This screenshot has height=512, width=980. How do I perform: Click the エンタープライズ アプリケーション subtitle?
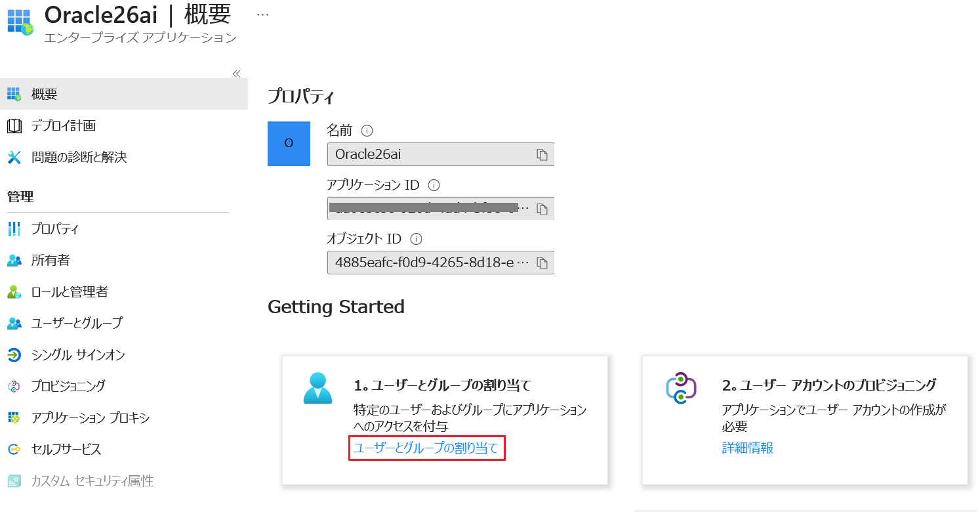click(140, 37)
